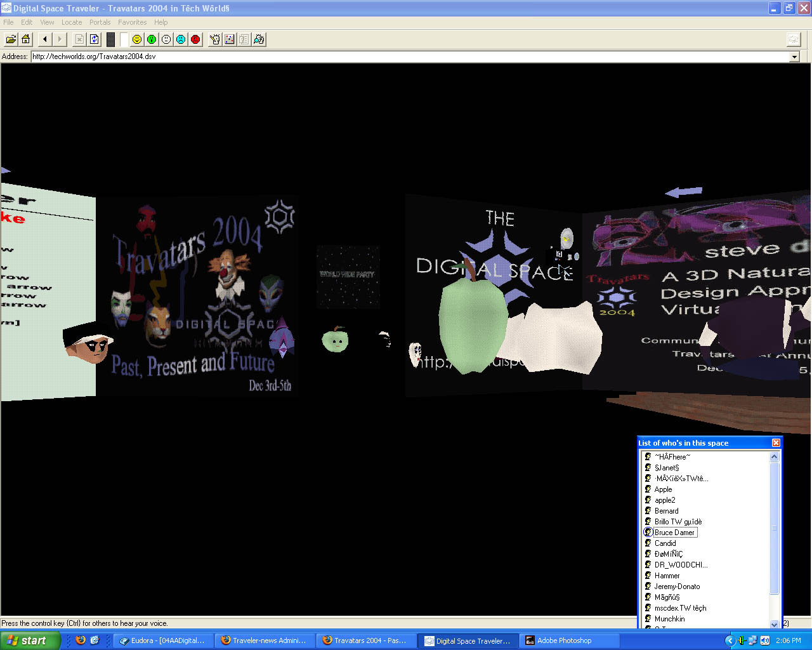
Task: Click user list scrollbar down arrow
Action: (774, 624)
